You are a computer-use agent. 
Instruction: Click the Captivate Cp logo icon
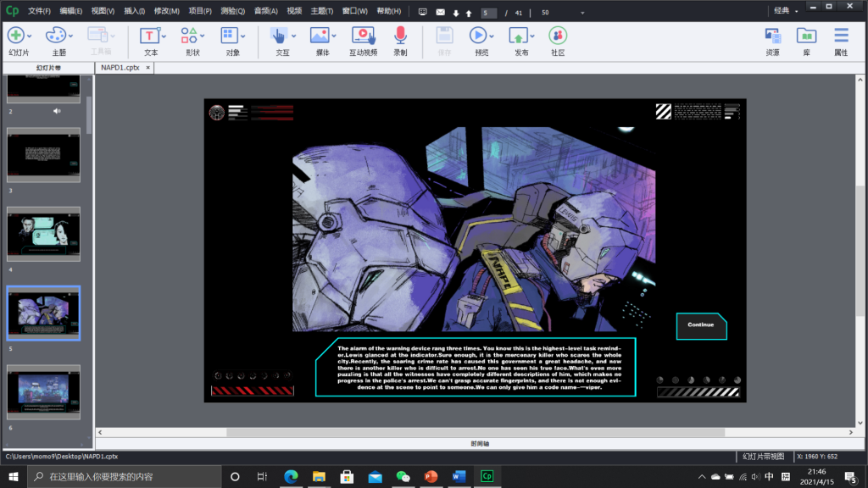[12, 10]
